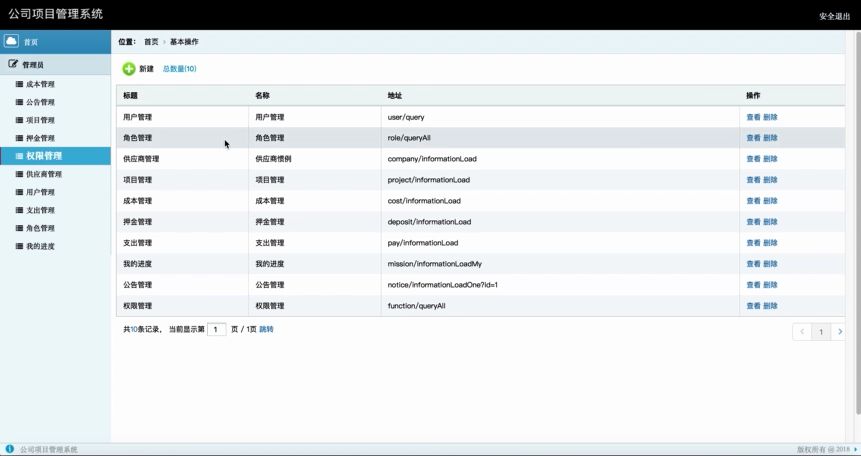
Task: Click list icon beside 项目管理 in sidebar
Action: pyautogui.click(x=19, y=120)
